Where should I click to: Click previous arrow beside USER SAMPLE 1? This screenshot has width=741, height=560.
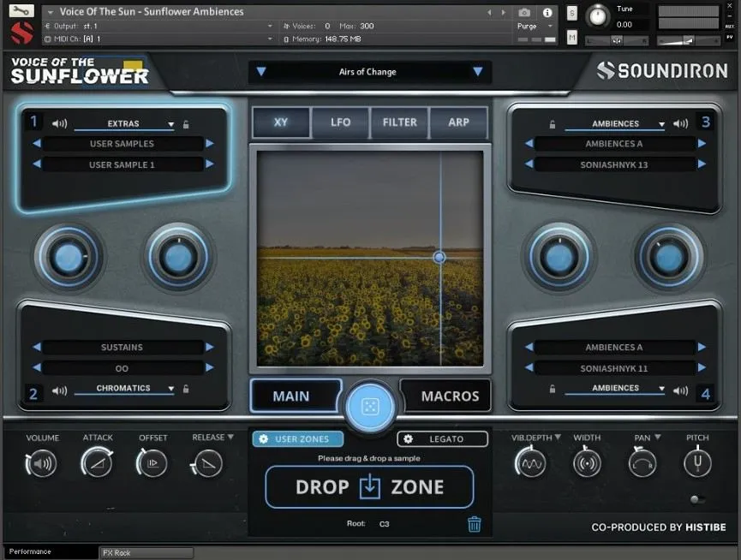coord(36,164)
